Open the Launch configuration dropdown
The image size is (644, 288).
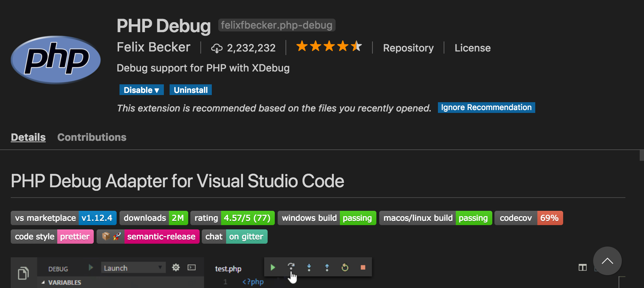pyautogui.click(x=133, y=268)
